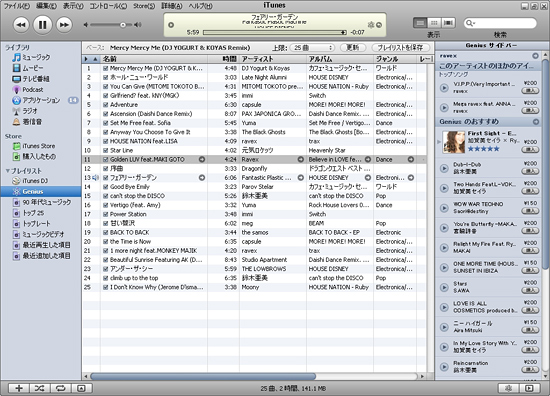The width and height of the screenshot is (550, 396).
Task: Sort by the アーティスト column header
Action: tap(273, 59)
